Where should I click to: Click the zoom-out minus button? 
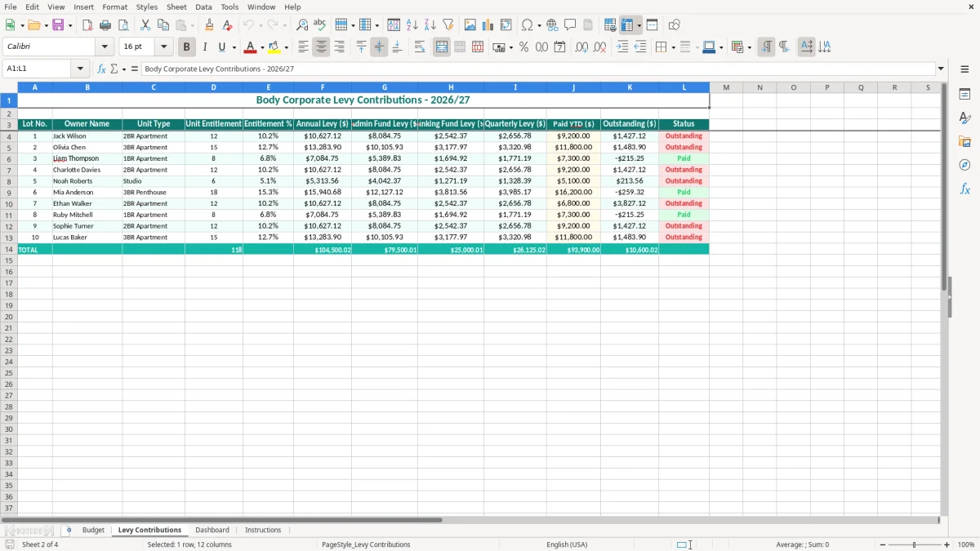883,544
